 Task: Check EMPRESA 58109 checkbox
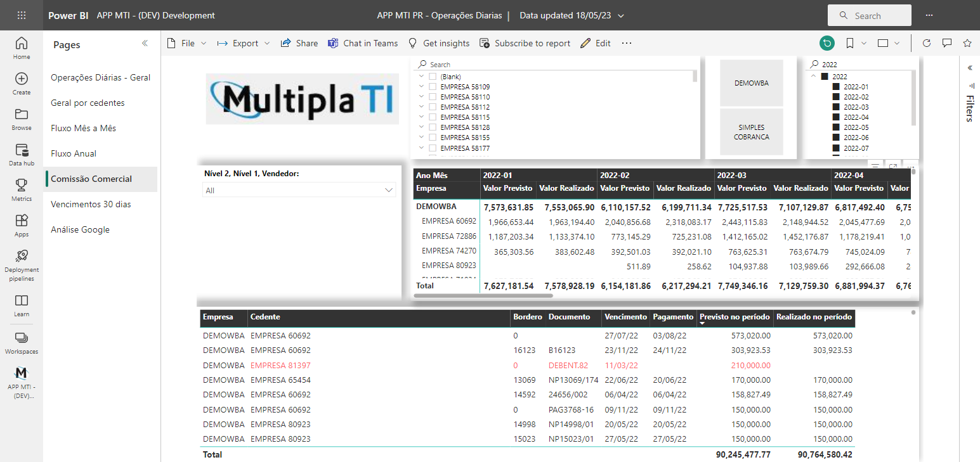tap(433, 86)
